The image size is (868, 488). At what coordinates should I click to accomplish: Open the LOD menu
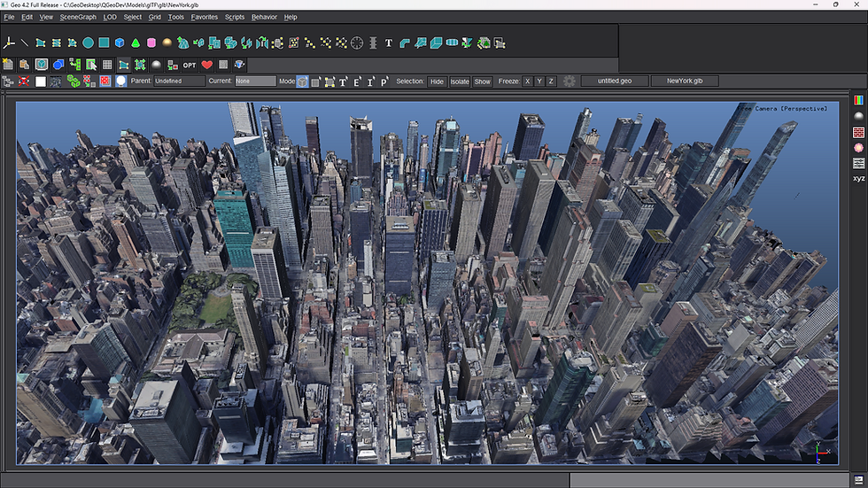(x=110, y=17)
